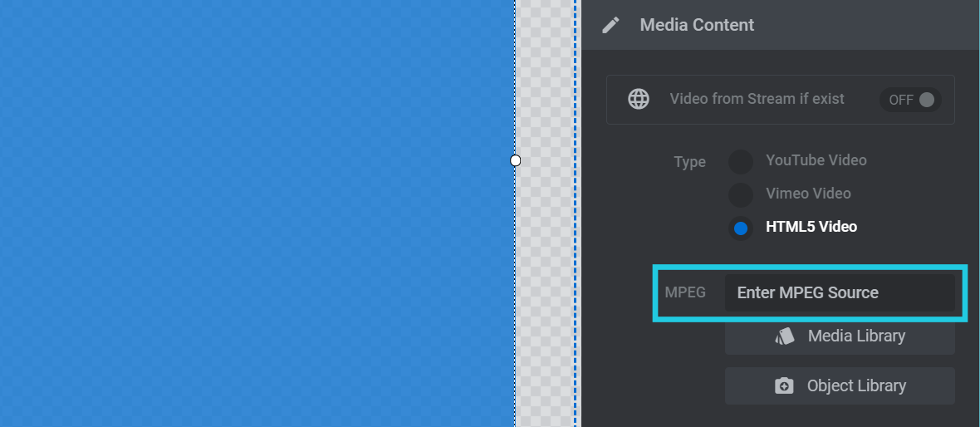980x427 pixels.
Task: Click the Media Content panel header
Action: coord(780,25)
